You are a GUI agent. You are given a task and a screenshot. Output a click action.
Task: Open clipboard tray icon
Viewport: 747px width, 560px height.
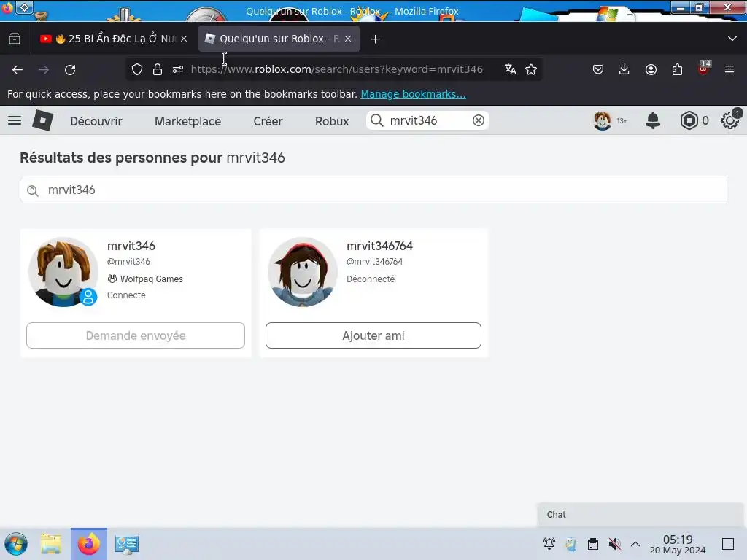(593, 543)
